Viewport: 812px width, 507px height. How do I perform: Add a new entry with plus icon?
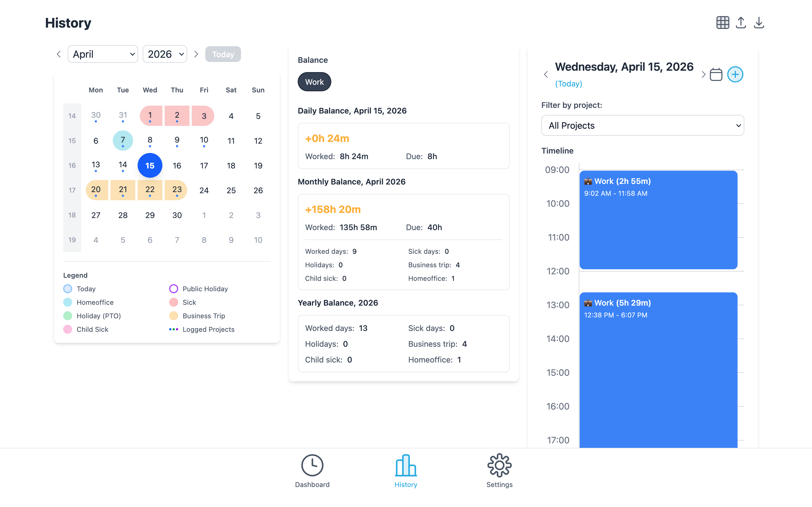pyautogui.click(x=735, y=74)
